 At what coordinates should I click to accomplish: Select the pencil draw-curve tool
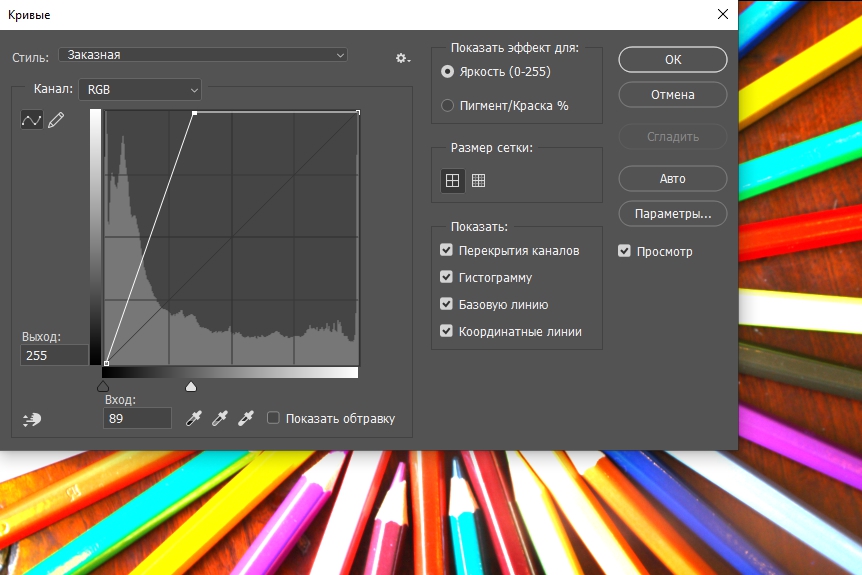click(56, 120)
